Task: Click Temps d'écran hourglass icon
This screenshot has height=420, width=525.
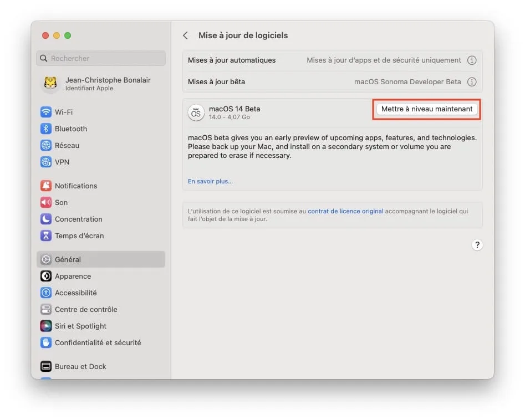Action: click(x=46, y=235)
